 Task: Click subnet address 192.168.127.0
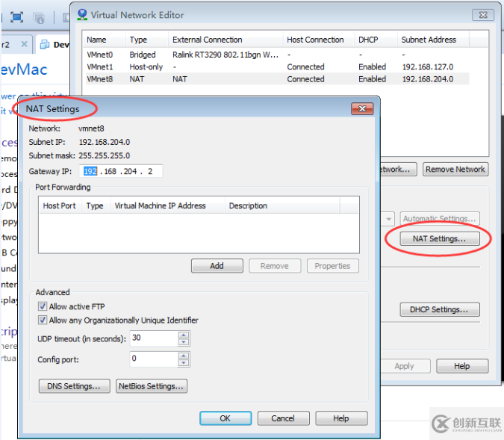pos(428,67)
